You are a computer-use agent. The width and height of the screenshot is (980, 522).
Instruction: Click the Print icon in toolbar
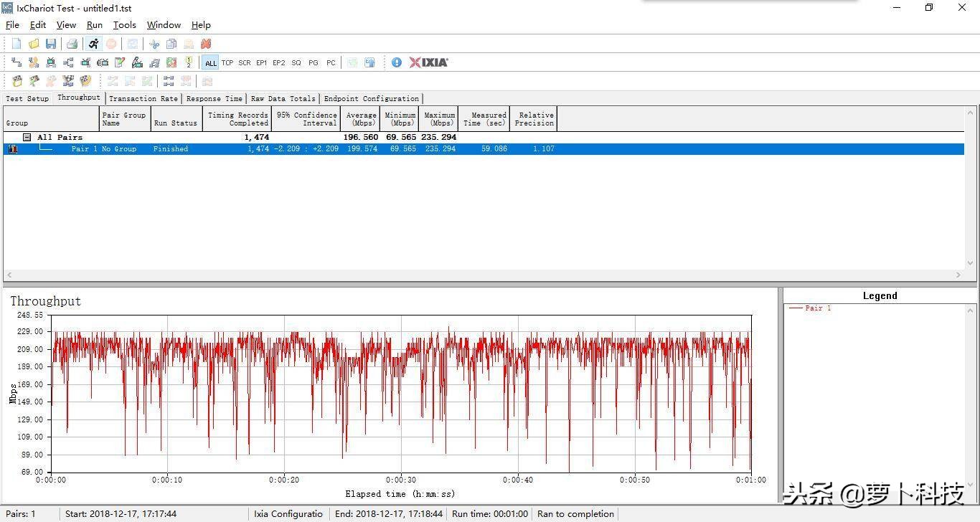tap(72, 44)
